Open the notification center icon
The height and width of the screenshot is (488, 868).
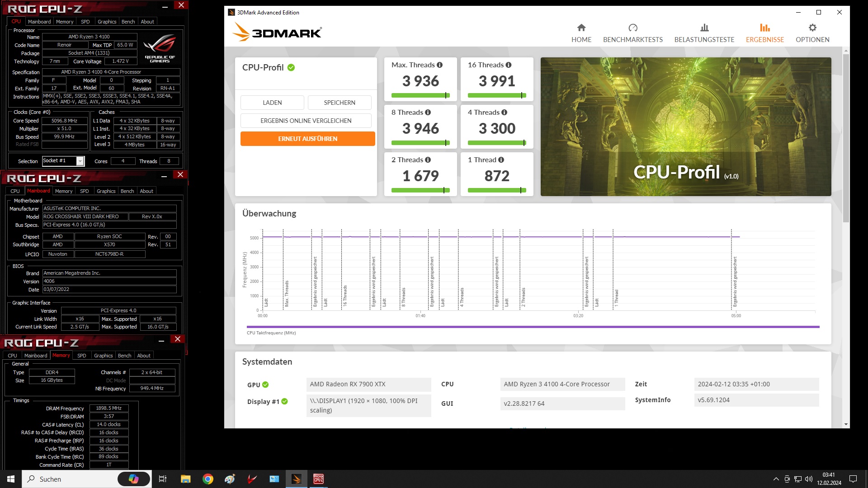(853, 479)
